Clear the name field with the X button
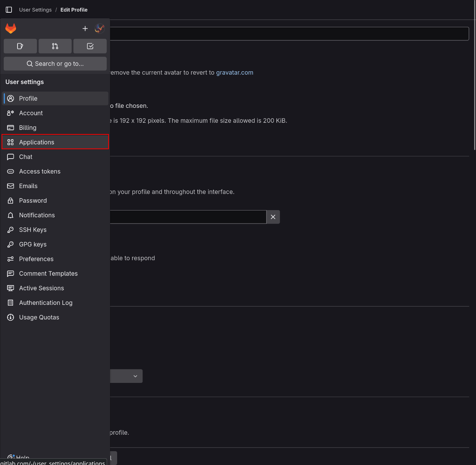This screenshot has width=476, height=465. tap(273, 217)
